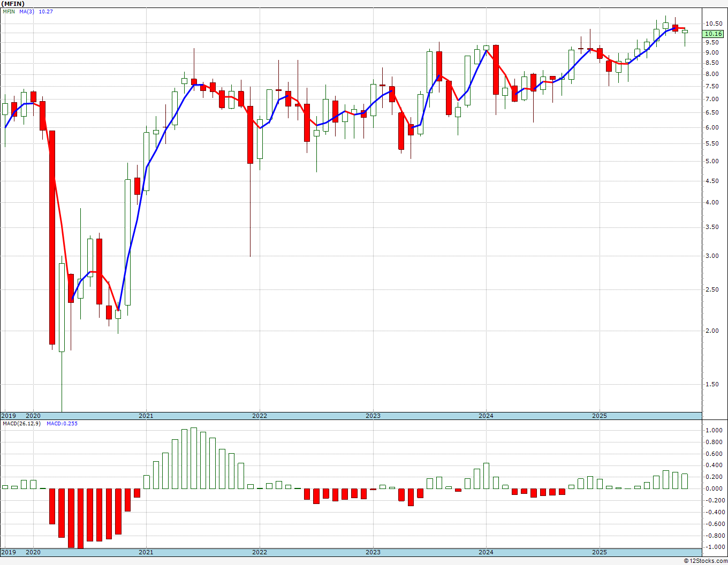Click the highlighted 10.16 current price tag
The width and height of the screenshot is (728, 565).
pyautogui.click(x=714, y=34)
